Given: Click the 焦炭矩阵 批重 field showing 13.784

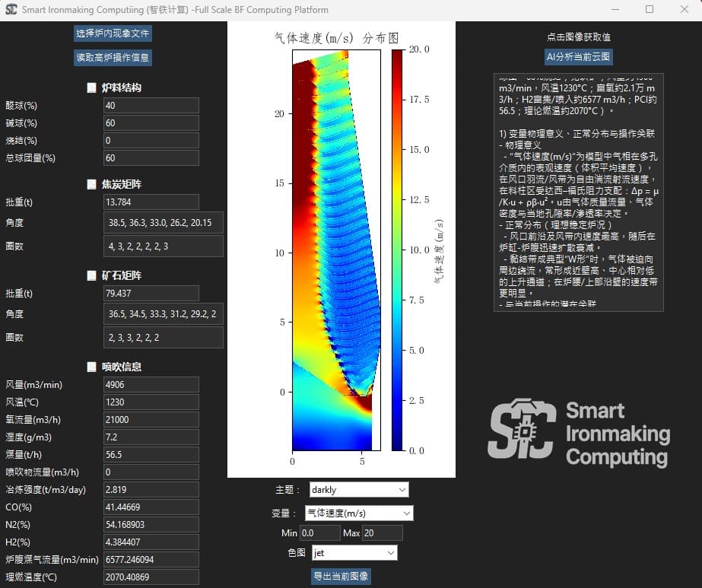Looking at the screenshot, I should [x=150, y=202].
